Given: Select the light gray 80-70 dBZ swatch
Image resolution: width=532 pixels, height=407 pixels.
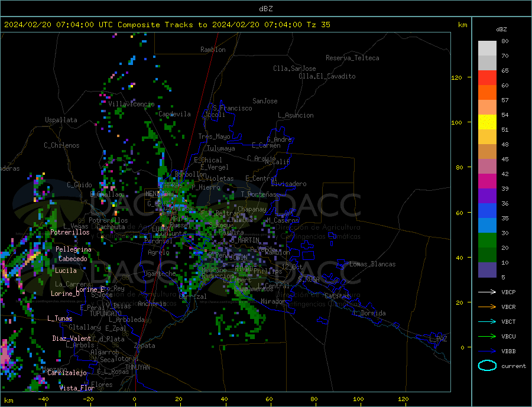Looking at the screenshot, I should [x=488, y=48].
